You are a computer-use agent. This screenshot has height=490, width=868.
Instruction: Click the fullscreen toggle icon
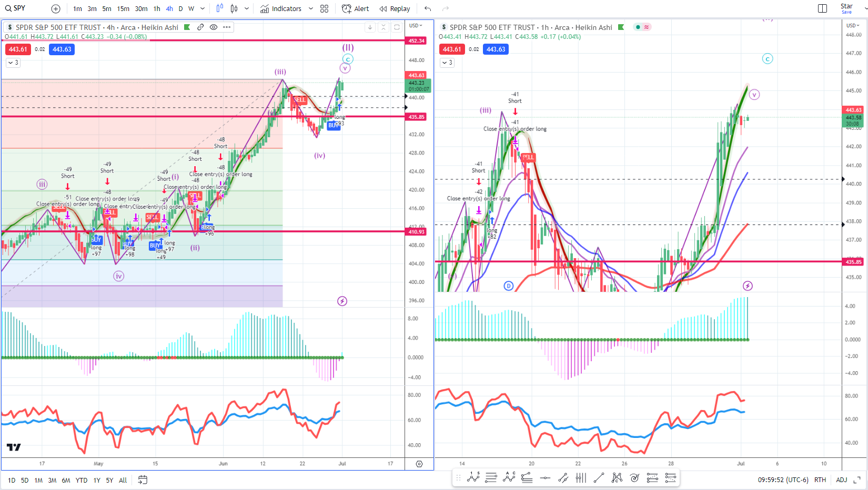857,479
